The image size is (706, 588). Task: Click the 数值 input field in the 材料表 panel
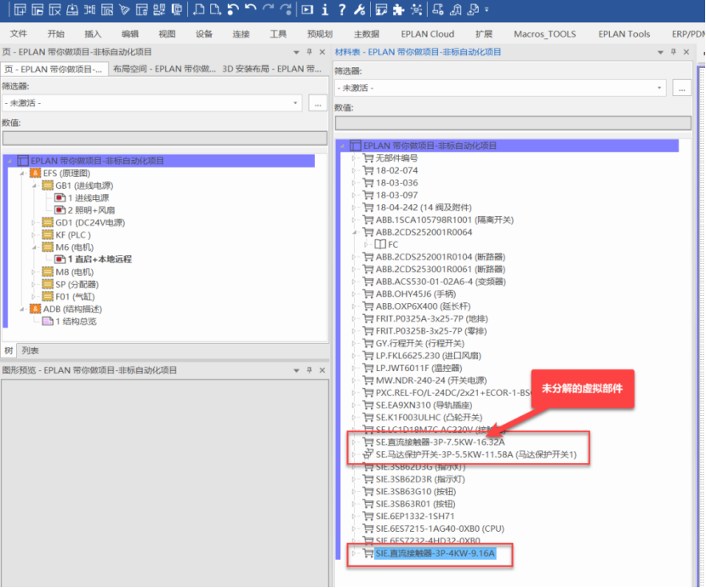(513, 123)
